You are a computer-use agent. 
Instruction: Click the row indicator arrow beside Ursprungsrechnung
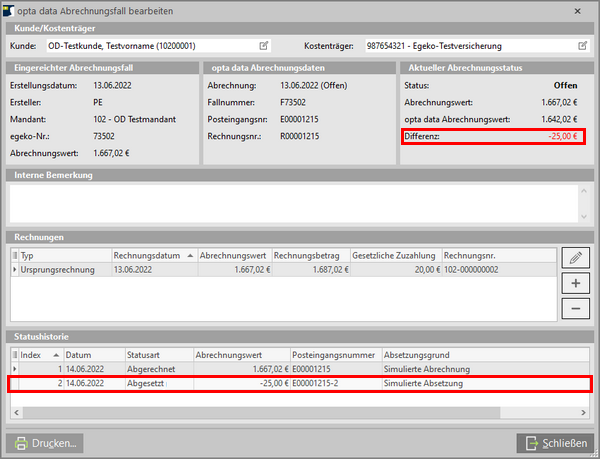(x=14, y=270)
